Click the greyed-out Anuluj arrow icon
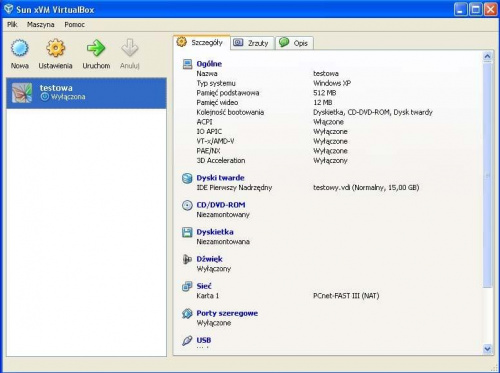This screenshot has width=500, height=373. (x=130, y=48)
